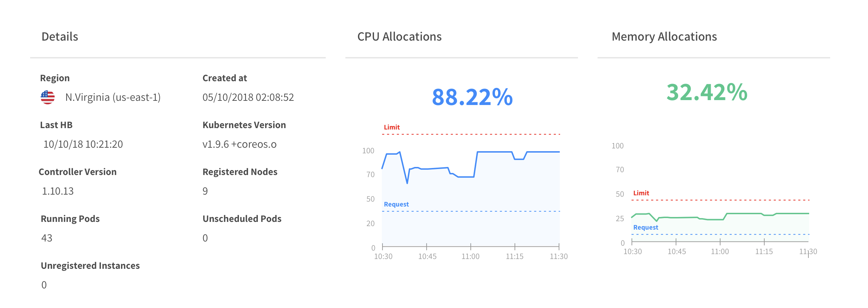Viewport: 868px width, 308px height.
Task: Open the CPU Allocations panel heading
Action: click(x=399, y=37)
